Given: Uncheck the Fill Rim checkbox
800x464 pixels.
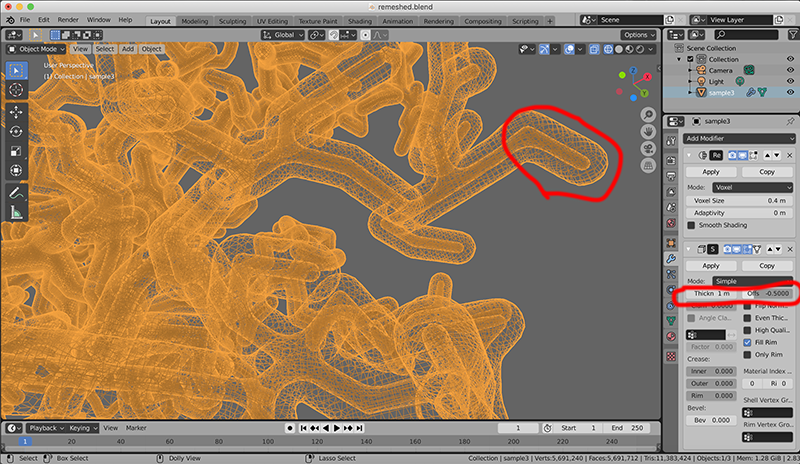Looking at the screenshot, I should 747,342.
